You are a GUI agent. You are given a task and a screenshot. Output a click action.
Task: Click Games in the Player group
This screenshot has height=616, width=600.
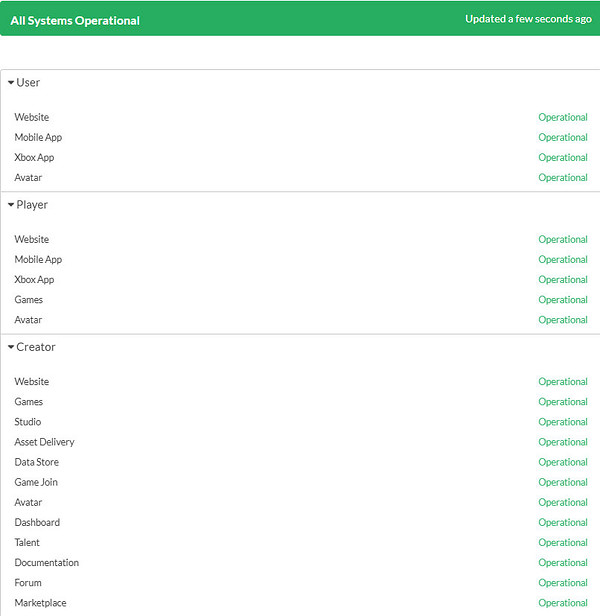click(29, 299)
